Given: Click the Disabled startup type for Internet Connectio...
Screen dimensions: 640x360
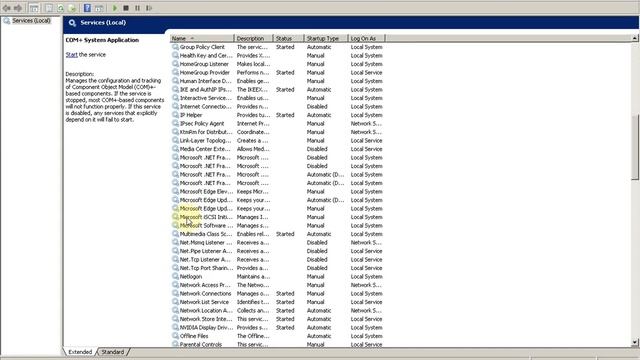Looking at the screenshot, I should coord(317,107).
